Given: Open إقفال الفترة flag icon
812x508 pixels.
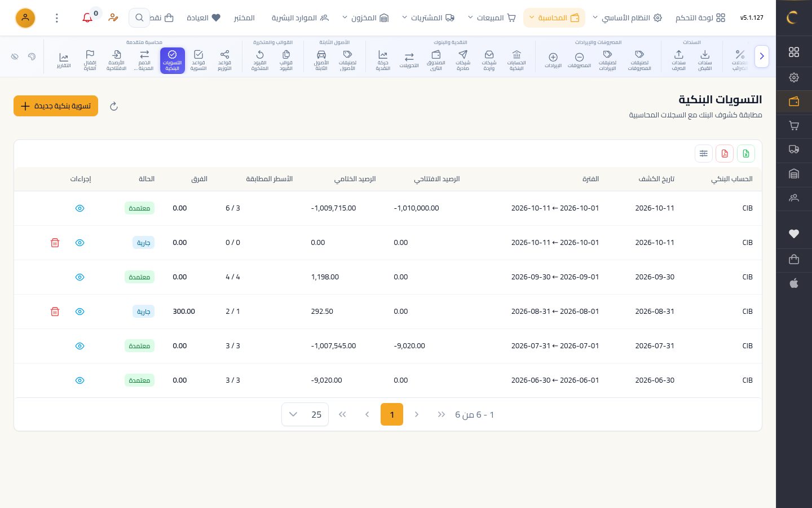Looking at the screenshot, I should [x=90, y=60].
